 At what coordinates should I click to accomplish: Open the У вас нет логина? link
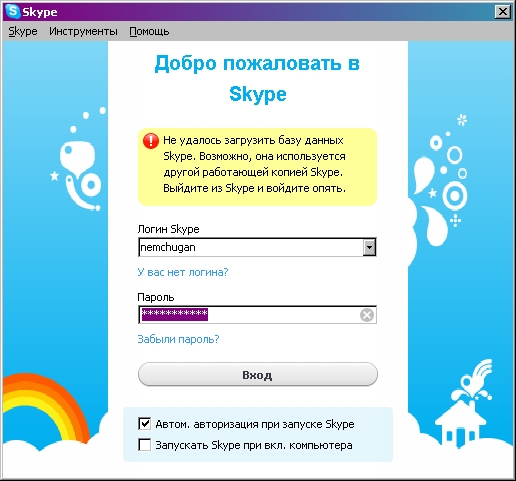[183, 272]
